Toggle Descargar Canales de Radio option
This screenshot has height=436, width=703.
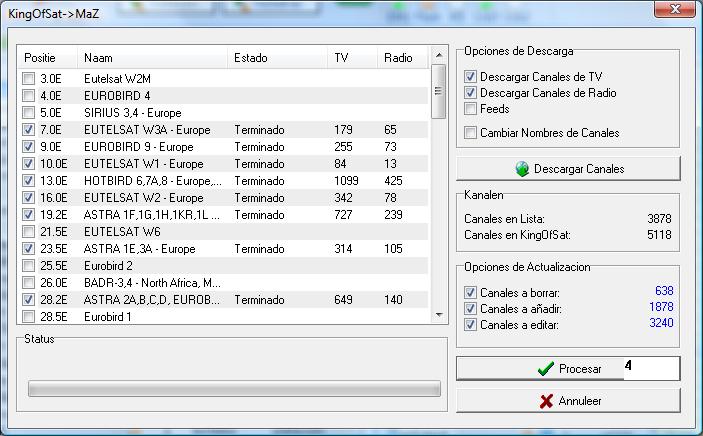click(470, 93)
